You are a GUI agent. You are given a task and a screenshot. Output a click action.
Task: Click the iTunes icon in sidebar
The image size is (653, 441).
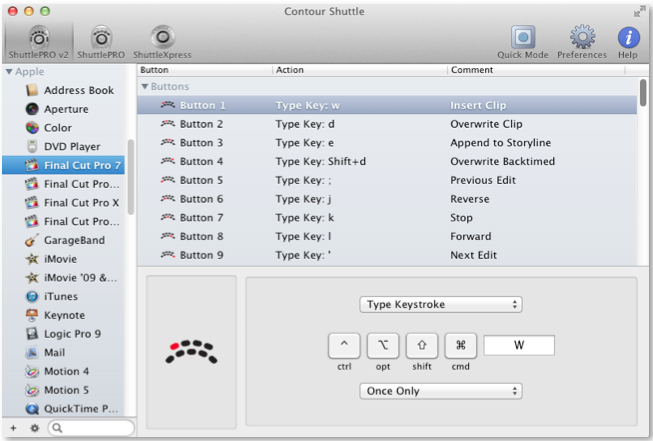click(32, 296)
